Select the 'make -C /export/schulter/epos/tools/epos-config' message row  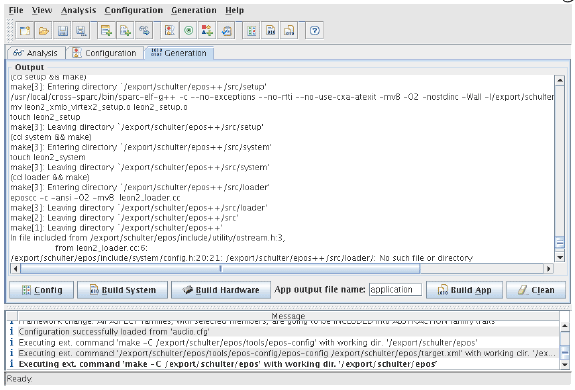coord(283,343)
